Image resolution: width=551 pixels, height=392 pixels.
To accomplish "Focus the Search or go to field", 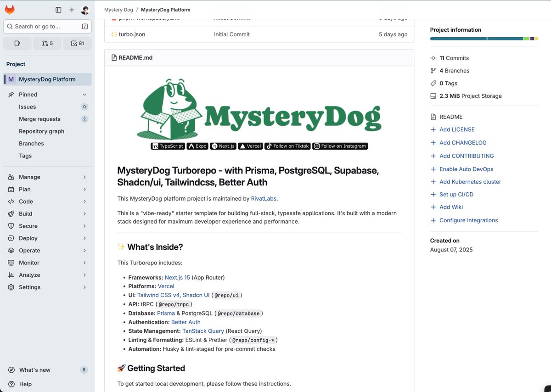I will pos(47,27).
